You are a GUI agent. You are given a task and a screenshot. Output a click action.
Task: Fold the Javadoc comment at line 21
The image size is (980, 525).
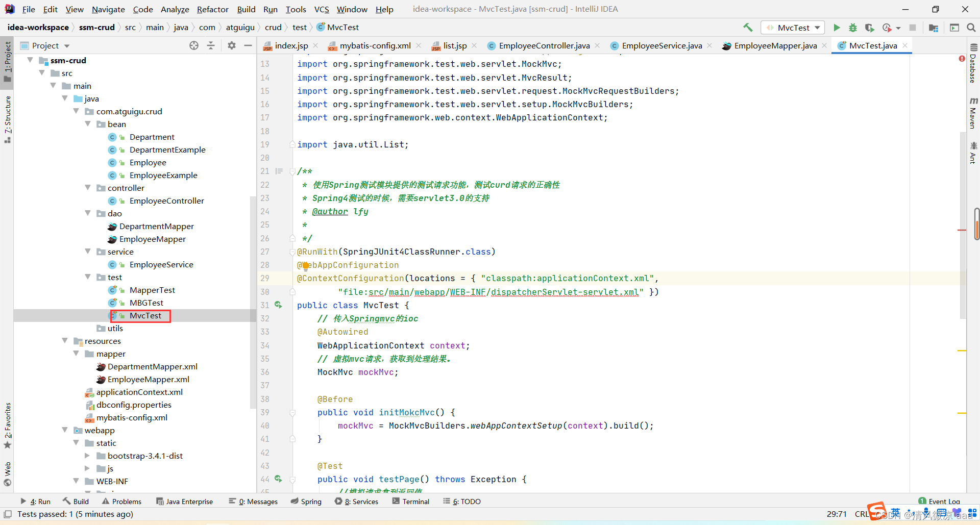(x=292, y=171)
